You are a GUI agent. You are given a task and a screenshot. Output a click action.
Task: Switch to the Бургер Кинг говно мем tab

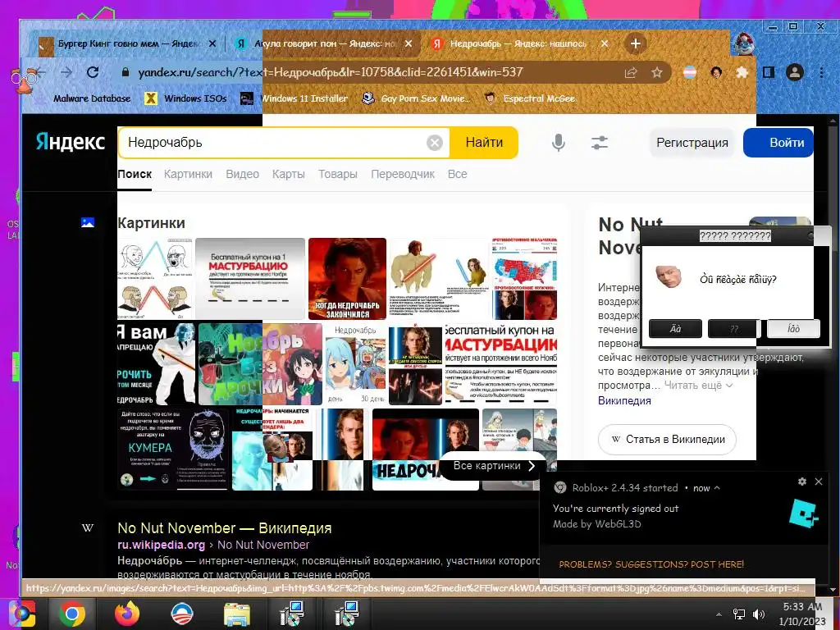click(127, 43)
